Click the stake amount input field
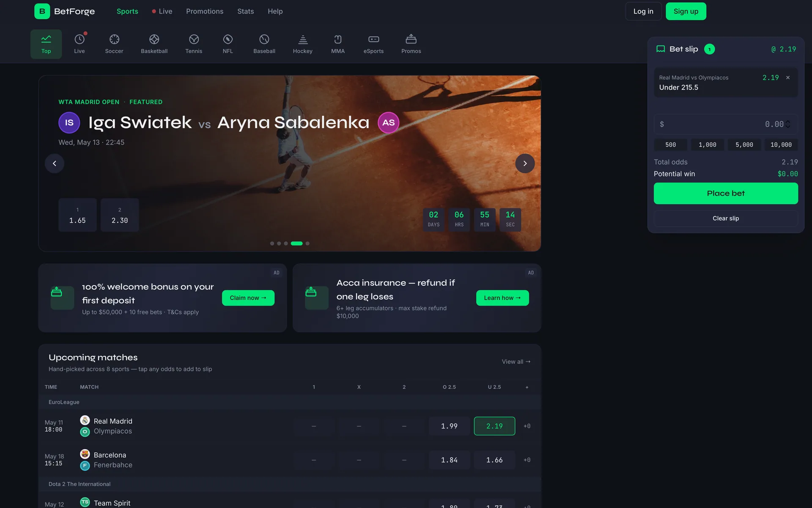The image size is (812, 508). point(726,124)
